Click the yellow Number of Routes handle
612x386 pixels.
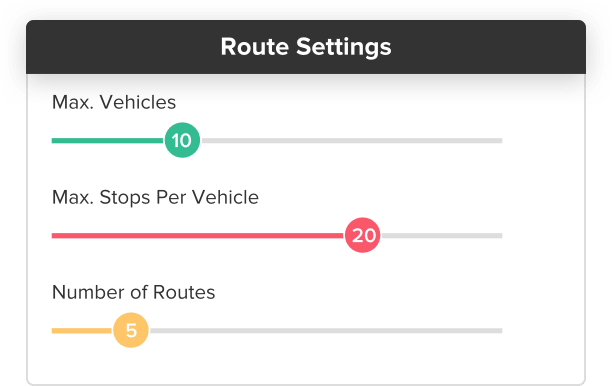tap(131, 330)
